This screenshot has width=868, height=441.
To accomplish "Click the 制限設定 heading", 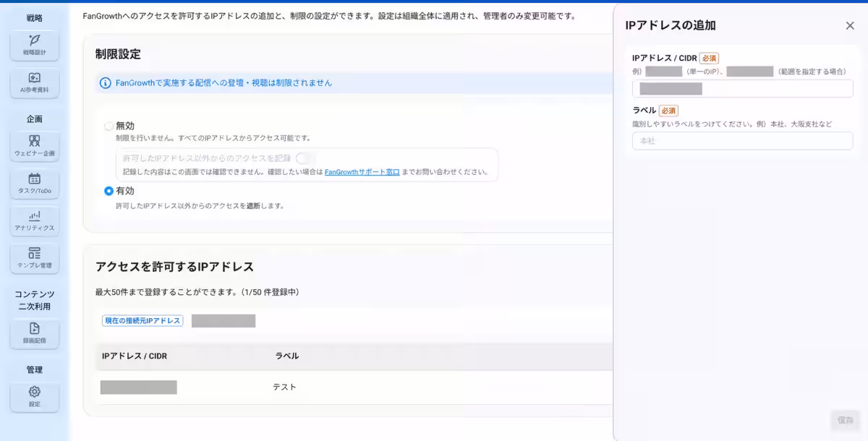I will click(118, 54).
